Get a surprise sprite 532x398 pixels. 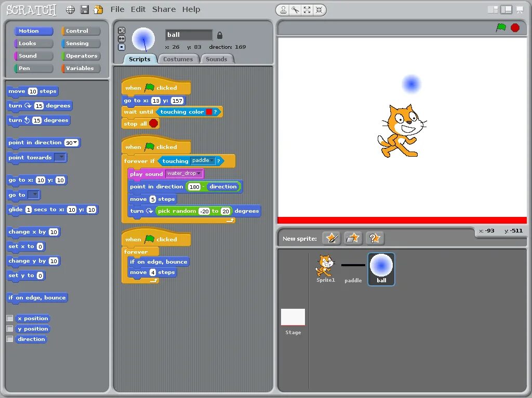tap(374, 238)
